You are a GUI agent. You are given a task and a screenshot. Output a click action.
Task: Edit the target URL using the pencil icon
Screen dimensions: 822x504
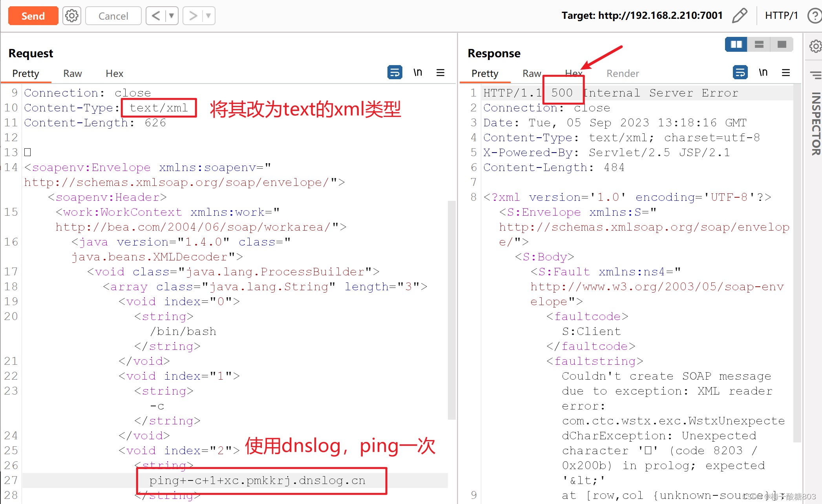pos(740,16)
